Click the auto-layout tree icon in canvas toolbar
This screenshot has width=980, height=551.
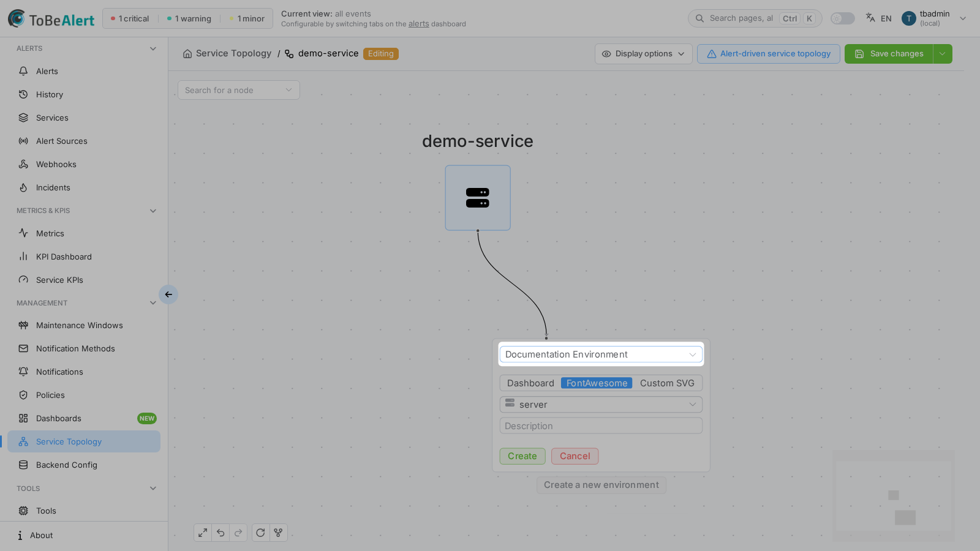coord(278,533)
